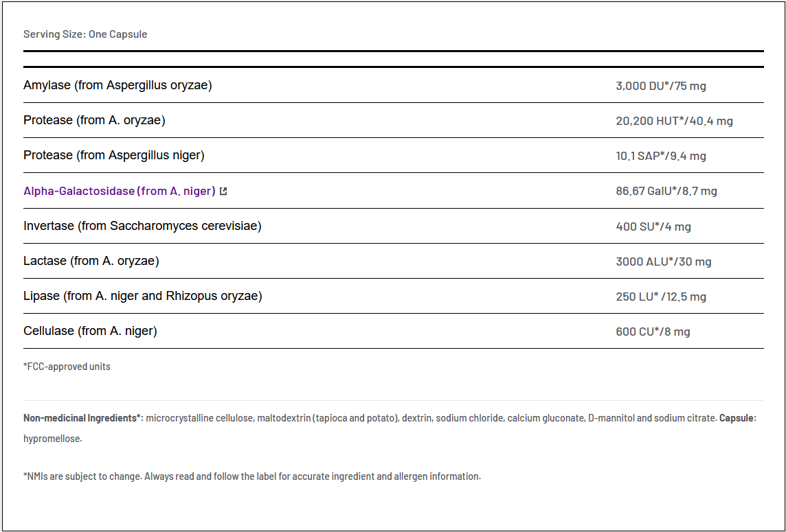Image resolution: width=786 pixels, height=532 pixels.
Task: Click the 20,200 HUT*/40.4 mg value
Action: coord(674,121)
